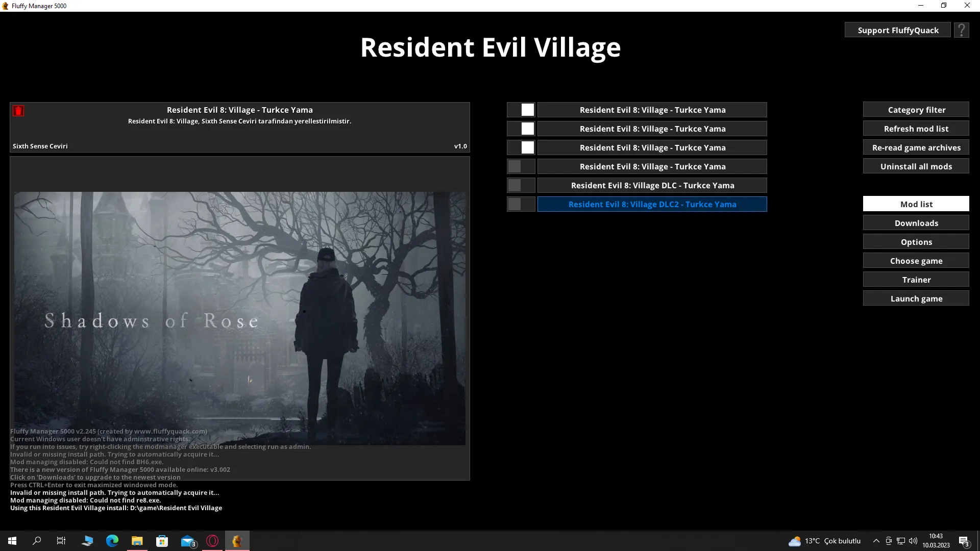Click Uninstall all mods button
This screenshot has height=551, width=980.
[x=916, y=166]
